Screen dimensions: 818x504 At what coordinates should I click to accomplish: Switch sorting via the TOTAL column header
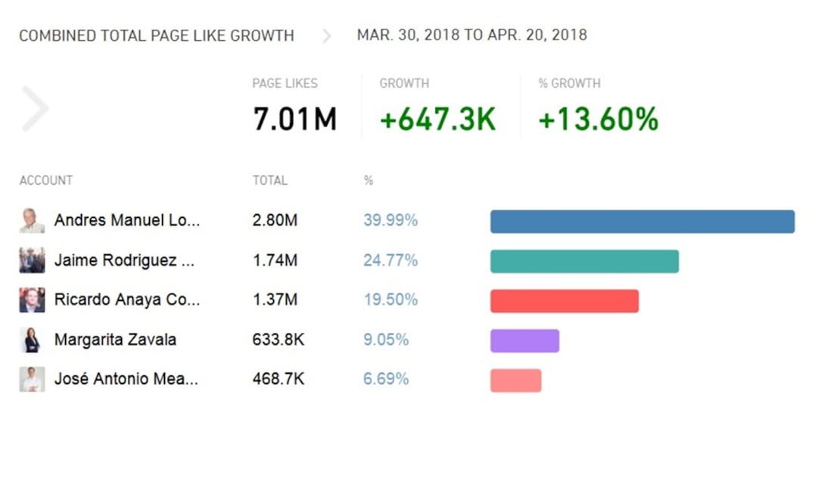pos(269,180)
